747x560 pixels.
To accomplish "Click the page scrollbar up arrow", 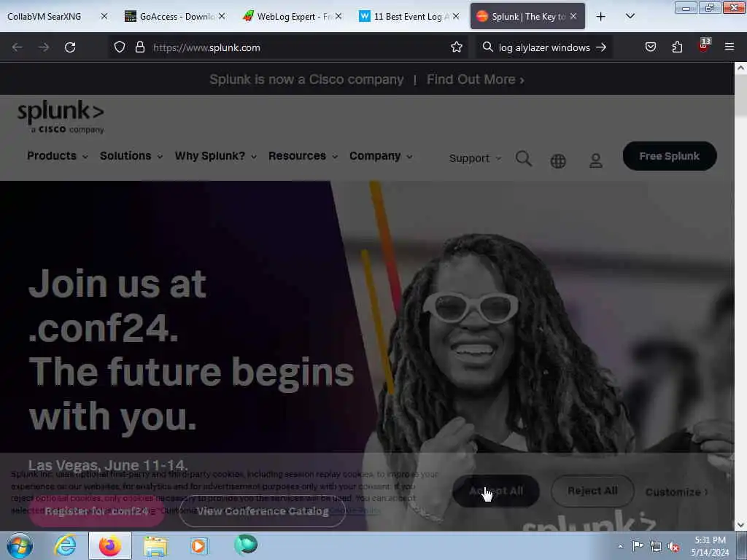I will tap(740, 68).
